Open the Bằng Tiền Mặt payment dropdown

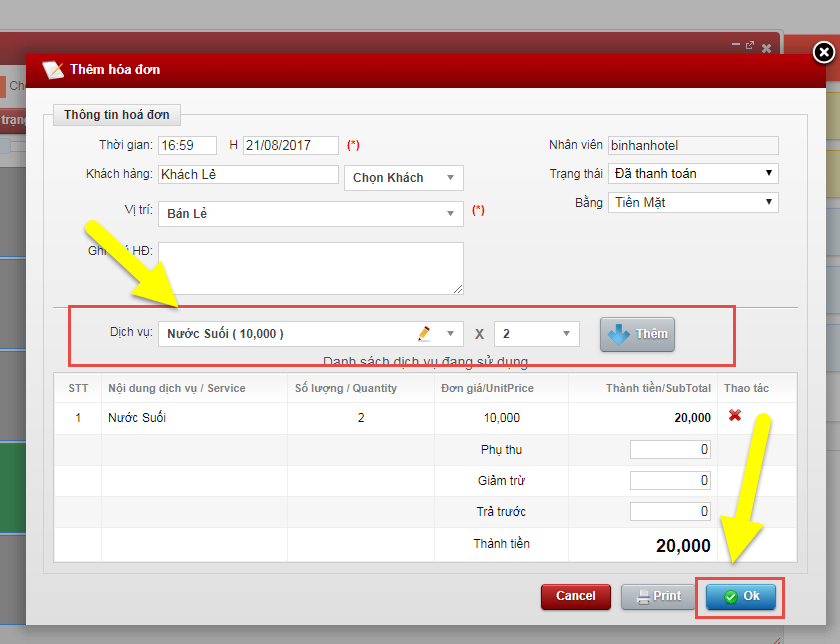pos(692,203)
